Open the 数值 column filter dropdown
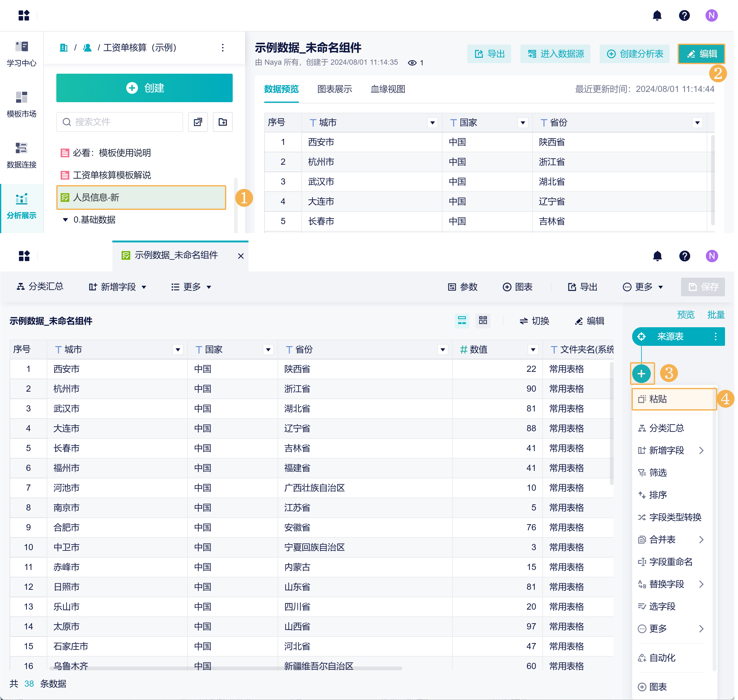This screenshot has width=738, height=700. 533,350
